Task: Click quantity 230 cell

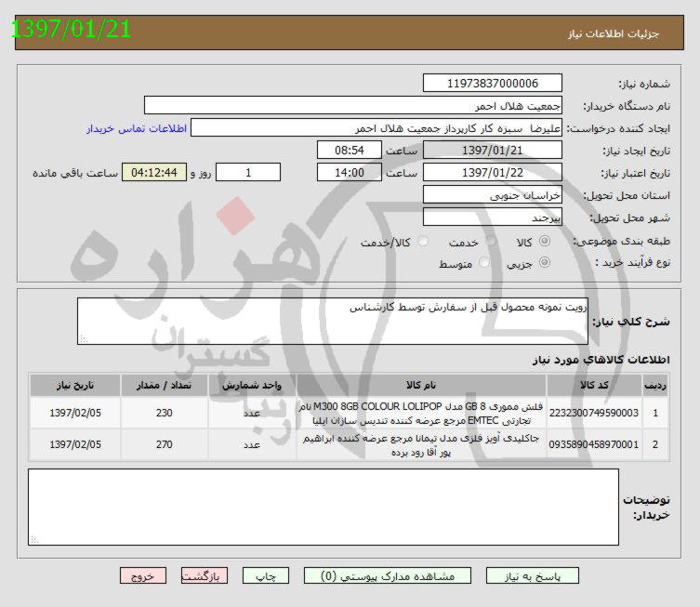Action: 165,413
